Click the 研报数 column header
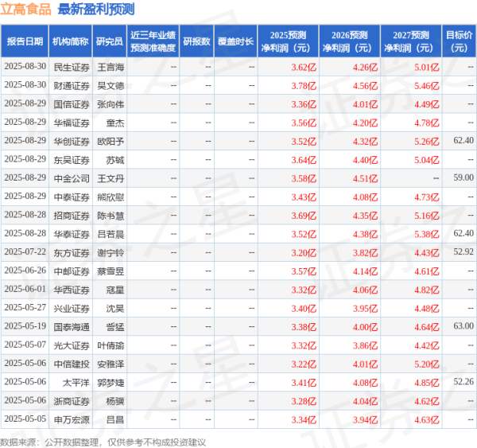This screenshot has width=477, height=448. click(196, 41)
